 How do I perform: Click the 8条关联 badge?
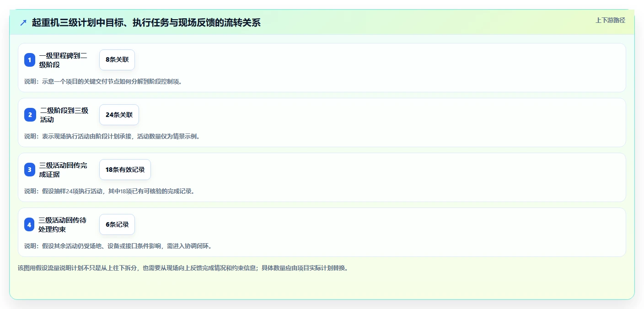(x=117, y=60)
